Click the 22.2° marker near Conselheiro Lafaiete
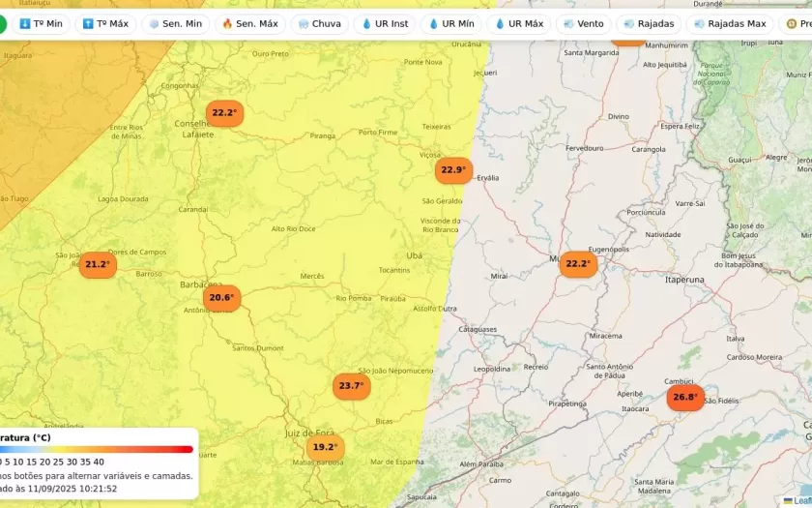The width and height of the screenshot is (812, 508). (x=224, y=113)
